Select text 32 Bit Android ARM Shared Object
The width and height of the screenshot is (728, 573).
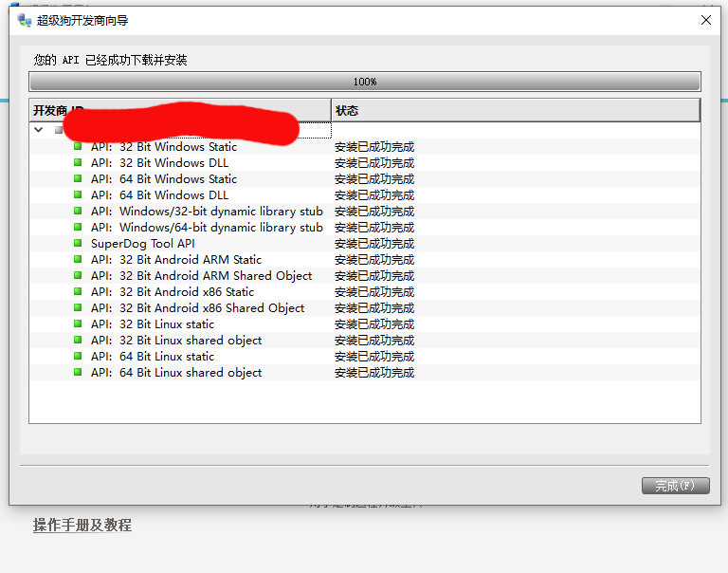pos(215,275)
